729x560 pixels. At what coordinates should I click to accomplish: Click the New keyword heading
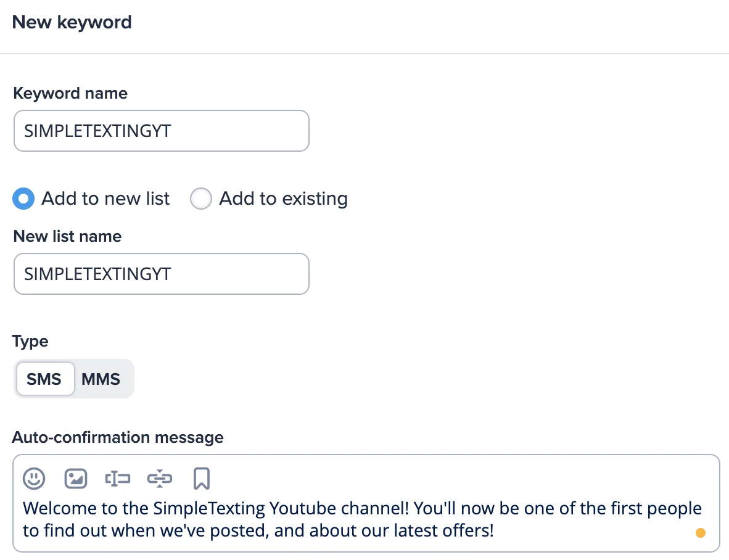tap(71, 22)
